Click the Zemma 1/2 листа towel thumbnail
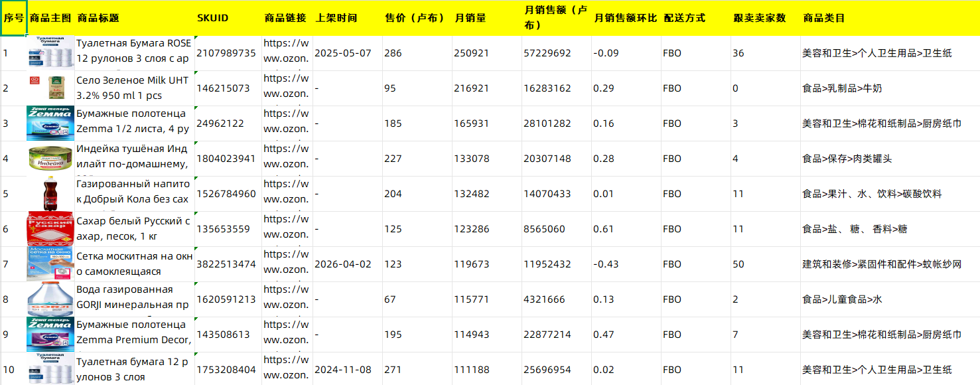 [50, 123]
